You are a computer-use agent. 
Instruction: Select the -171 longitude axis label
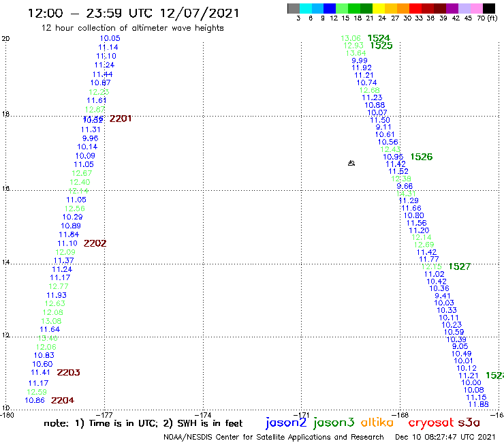coord(301,415)
